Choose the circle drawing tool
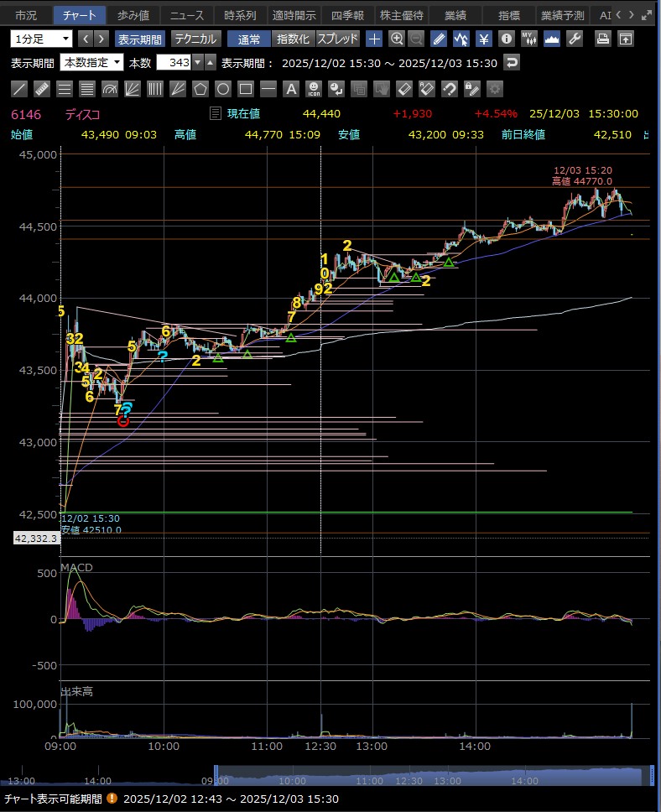 223,89
